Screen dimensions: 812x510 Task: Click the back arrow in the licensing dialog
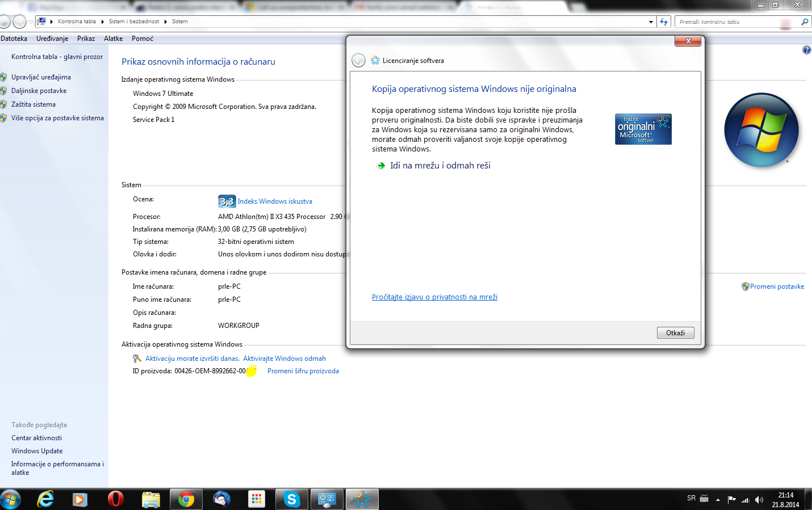click(358, 60)
